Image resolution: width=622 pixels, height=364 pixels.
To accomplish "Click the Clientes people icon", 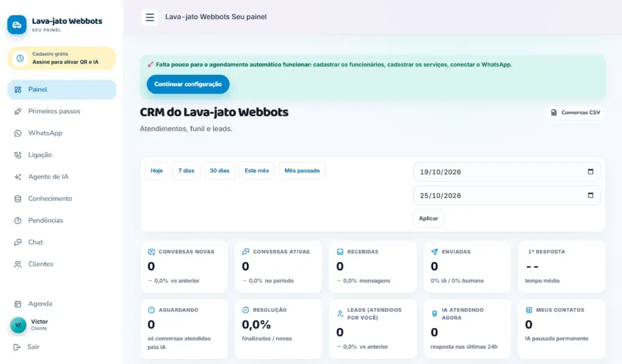I will pos(18,264).
